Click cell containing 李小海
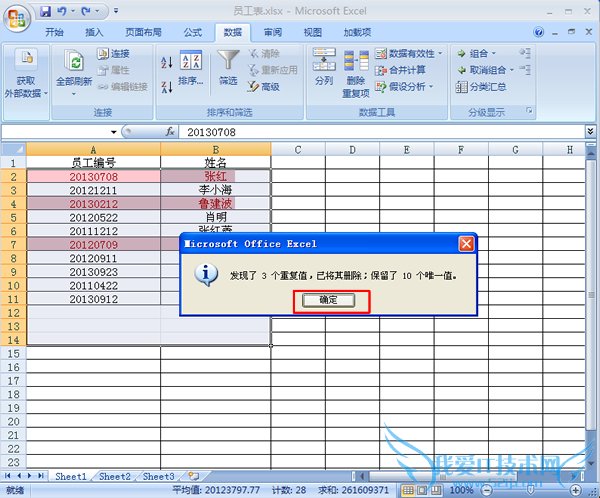The height and width of the screenshot is (498, 600). click(215, 190)
